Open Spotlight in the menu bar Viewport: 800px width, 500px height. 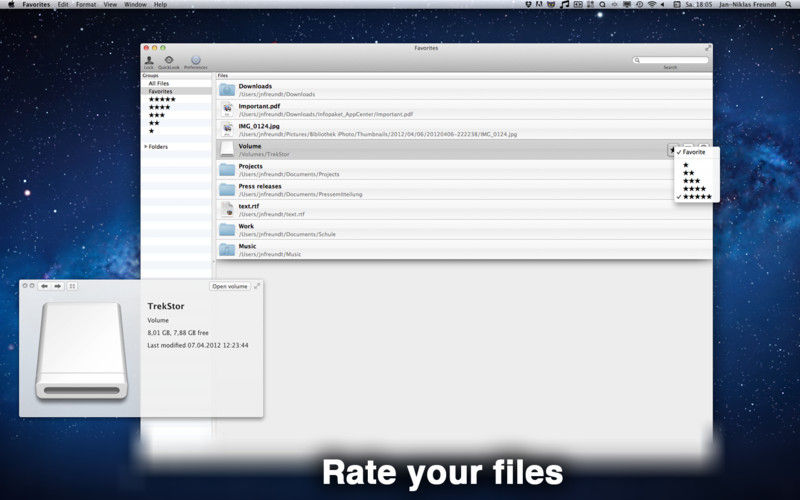pos(788,4)
